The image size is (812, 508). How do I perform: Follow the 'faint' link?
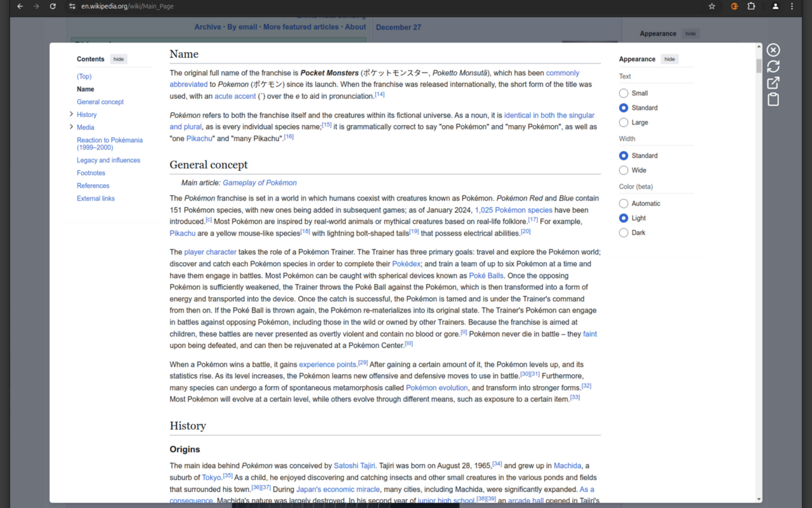(590, 334)
